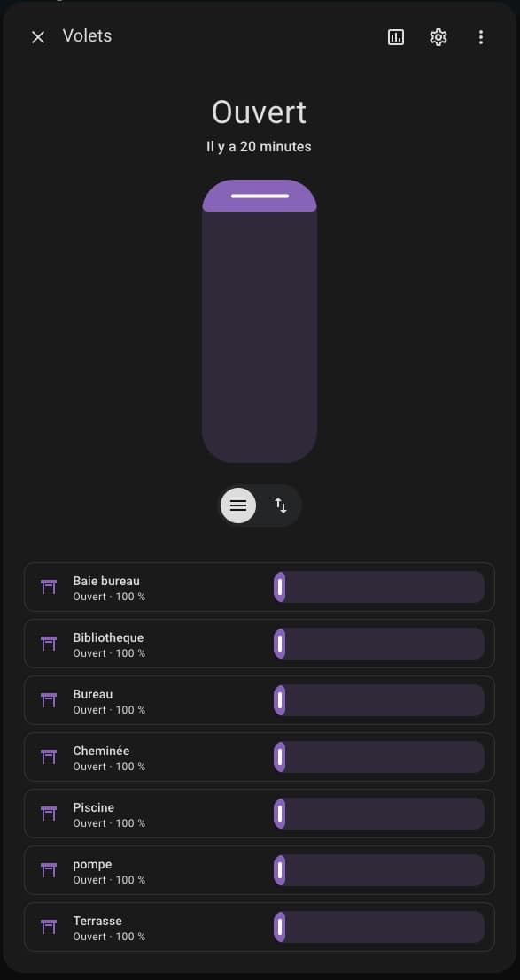Adjust the Baie bureau position slider
The height and width of the screenshot is (980, 520).
pos(378,587)
